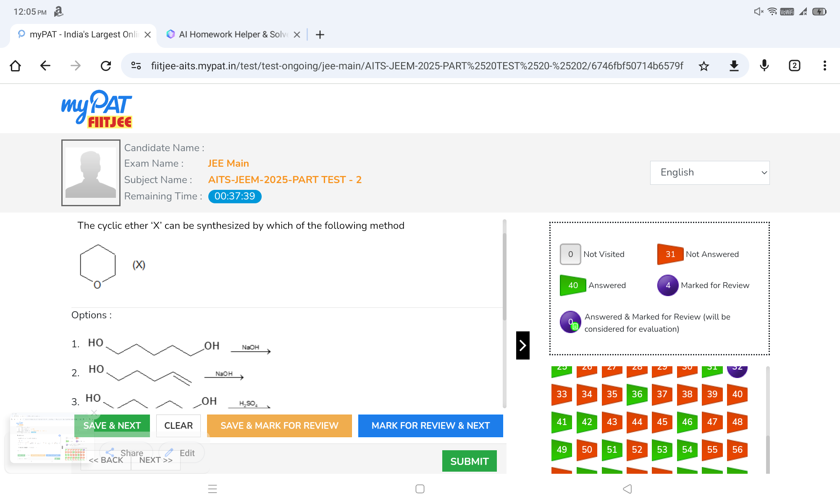
Task: Open a new browser tab
Action: (x=320, y=35)
